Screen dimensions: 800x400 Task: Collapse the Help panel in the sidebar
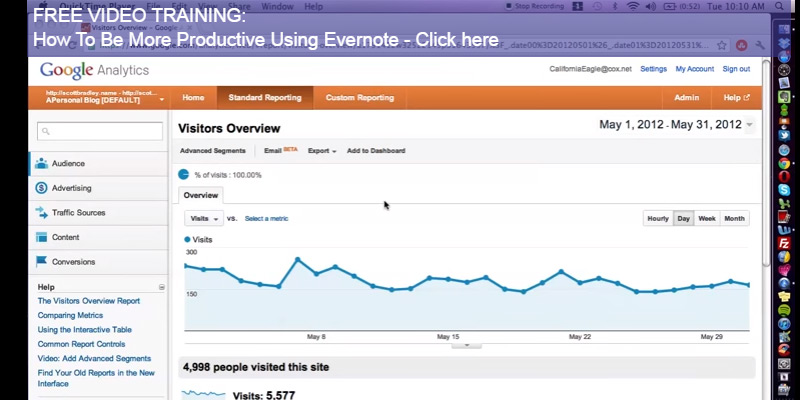click(x=162, y=287)
